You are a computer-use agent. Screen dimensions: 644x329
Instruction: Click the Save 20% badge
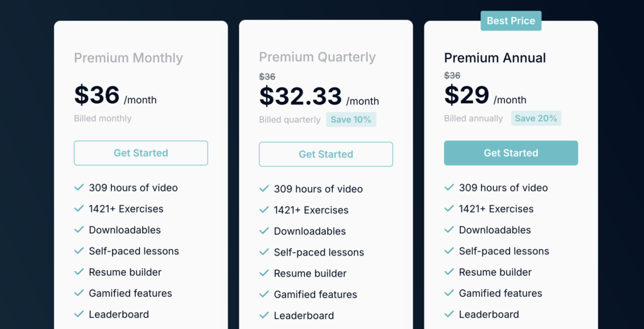coord(536,118)
